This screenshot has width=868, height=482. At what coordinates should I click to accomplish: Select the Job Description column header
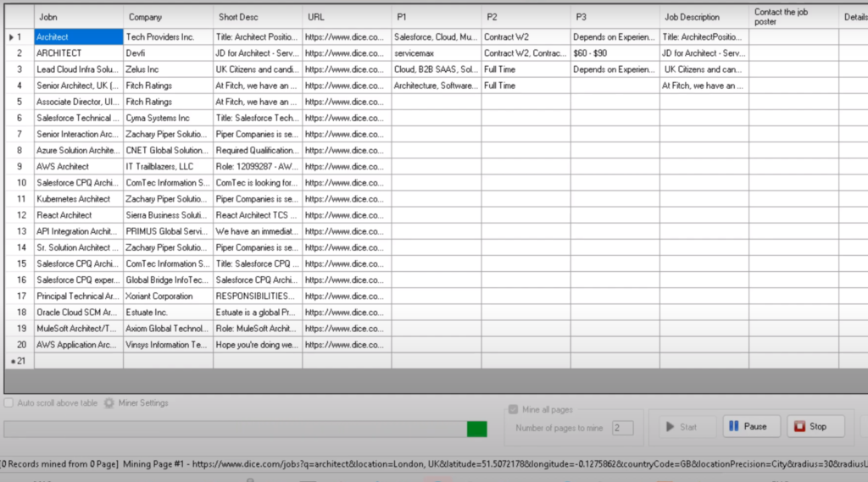tap(704, 17)
